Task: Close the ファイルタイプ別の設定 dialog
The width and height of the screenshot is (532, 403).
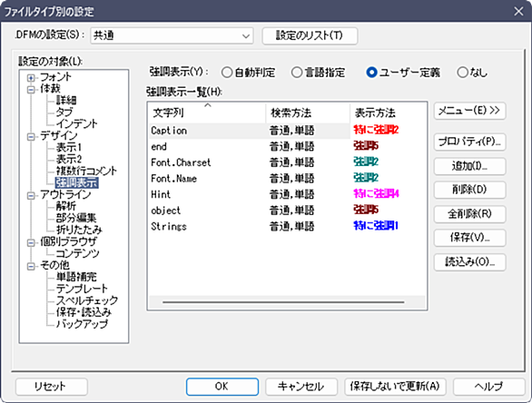Action: click(518, 11)
